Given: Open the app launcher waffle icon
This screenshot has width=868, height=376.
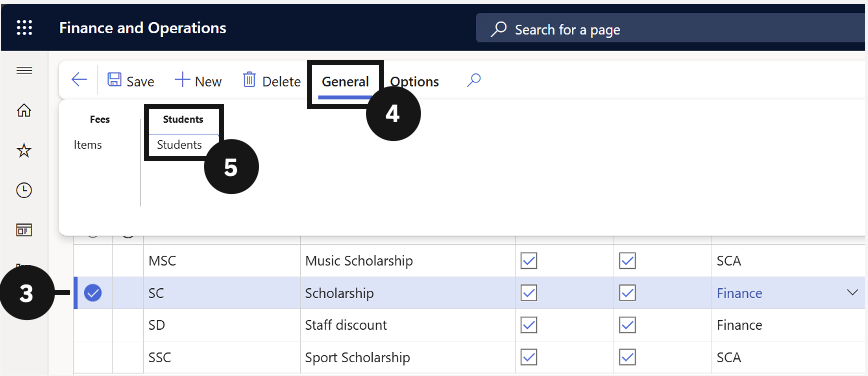Looking at the screenshot, I should [x=24, y=28].
